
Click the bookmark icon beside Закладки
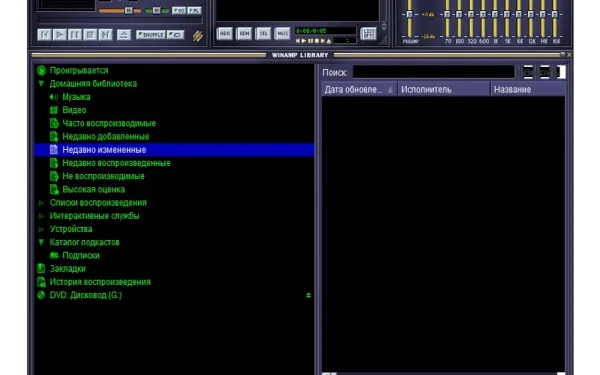[41, 269]
